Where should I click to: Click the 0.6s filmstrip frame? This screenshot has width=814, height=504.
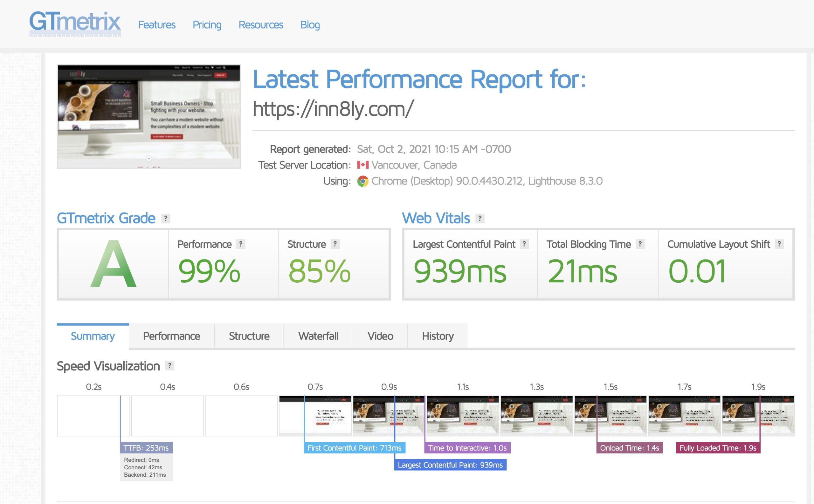241,416
